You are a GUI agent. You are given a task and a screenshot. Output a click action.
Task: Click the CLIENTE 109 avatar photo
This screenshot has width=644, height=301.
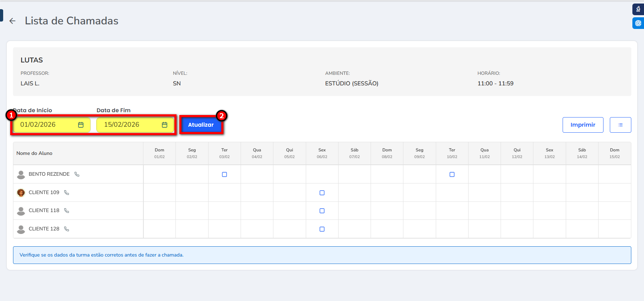click(x=21, y=193)
